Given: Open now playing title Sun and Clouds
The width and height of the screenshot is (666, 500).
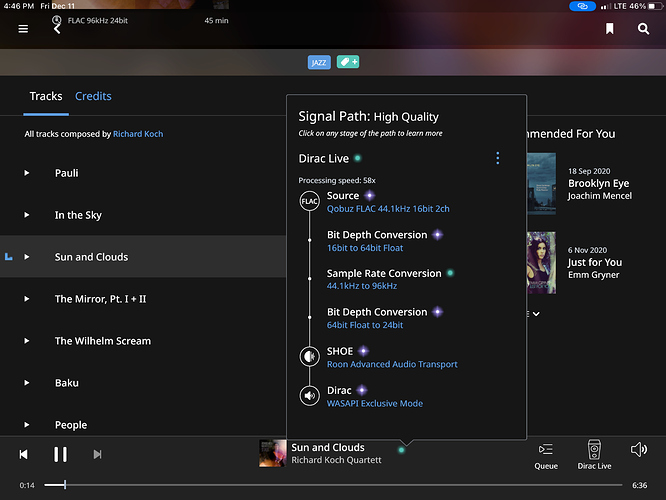Looking at the screenshot, I should click(x=328, y=448).
